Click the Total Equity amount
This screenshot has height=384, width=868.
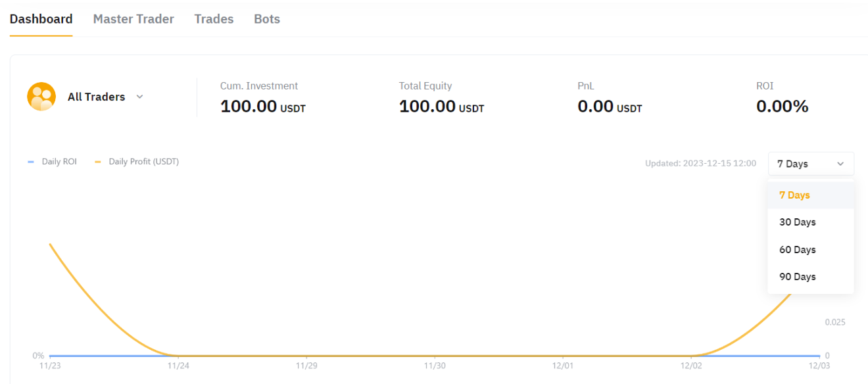(x=441, y=107)
